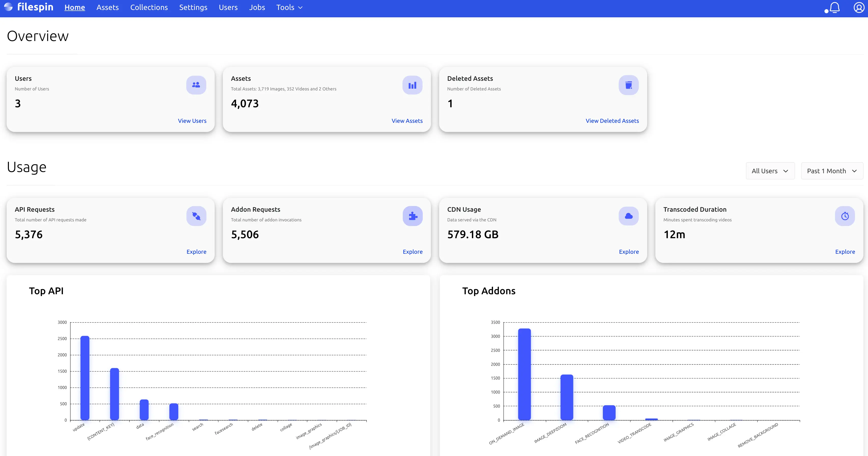Click the Addon Requests puzzle icon

(412, 216)
